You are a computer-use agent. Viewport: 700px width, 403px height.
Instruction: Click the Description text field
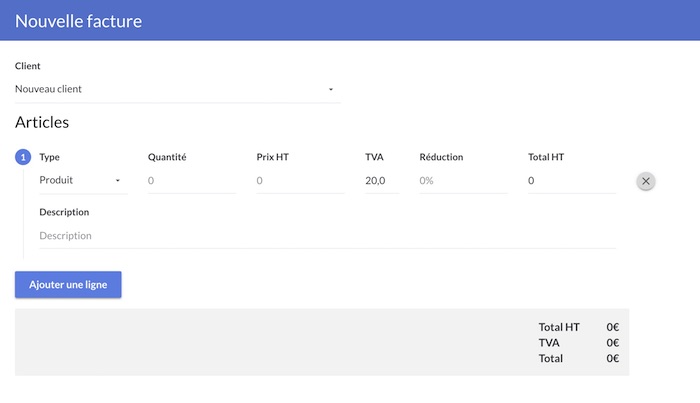pos(326,236)
